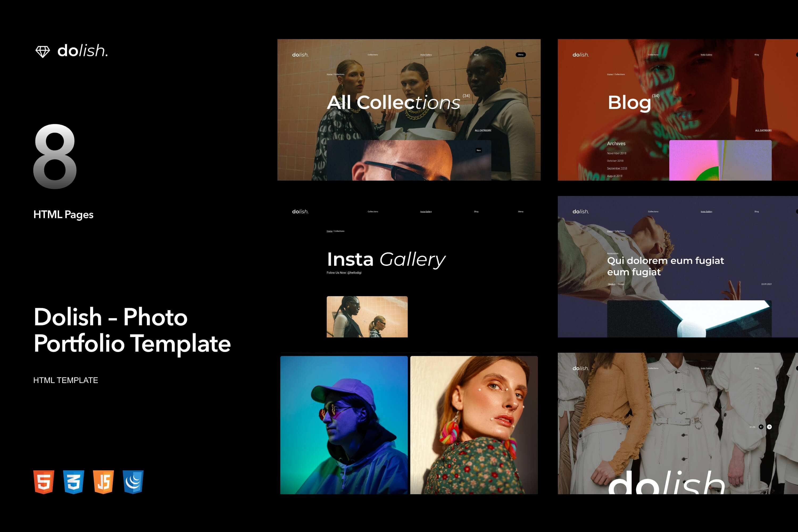
Task: Click ALL CATEGORY link on Blog page
Action: coord(763,130)
